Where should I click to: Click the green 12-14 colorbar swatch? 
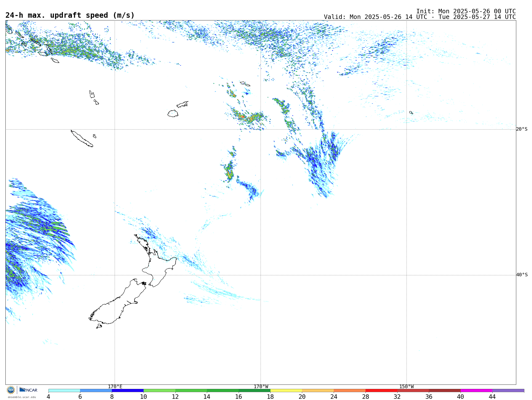click(191, 391)
